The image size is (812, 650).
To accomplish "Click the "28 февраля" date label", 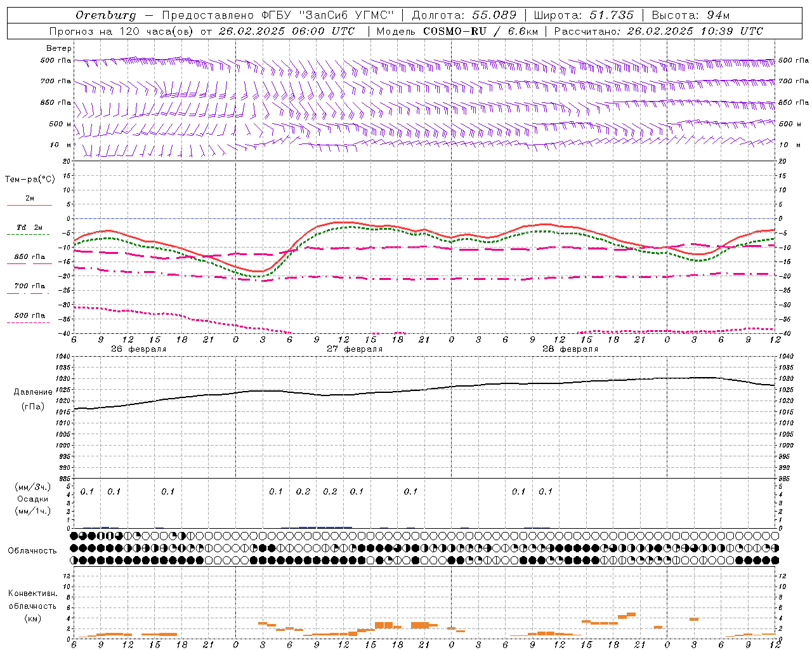I will click(570, 349).
